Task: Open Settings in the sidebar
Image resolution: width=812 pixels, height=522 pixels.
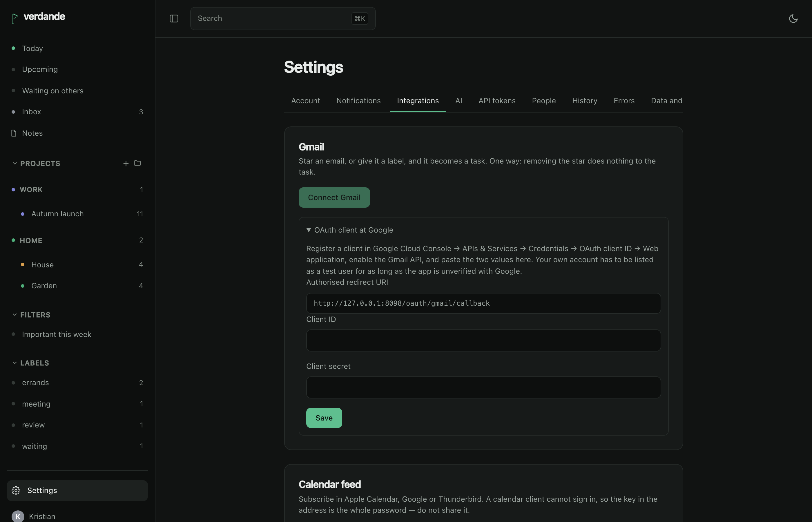Action: tap(77, 490)
